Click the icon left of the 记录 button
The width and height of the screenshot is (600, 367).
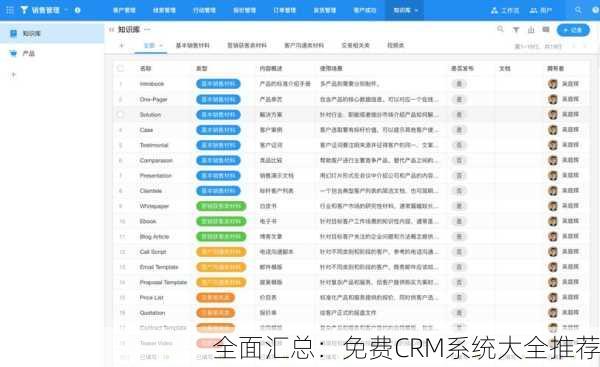click(x=546, y=29)
